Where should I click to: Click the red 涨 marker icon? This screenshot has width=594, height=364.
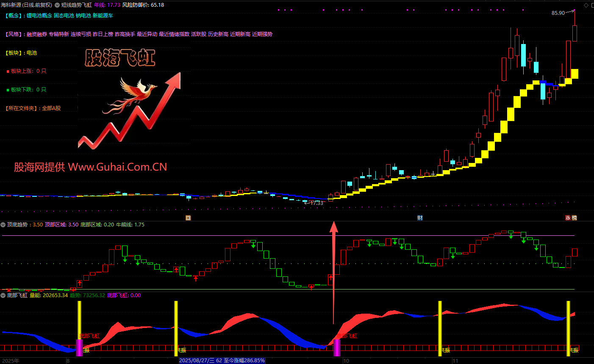point(568,218)
